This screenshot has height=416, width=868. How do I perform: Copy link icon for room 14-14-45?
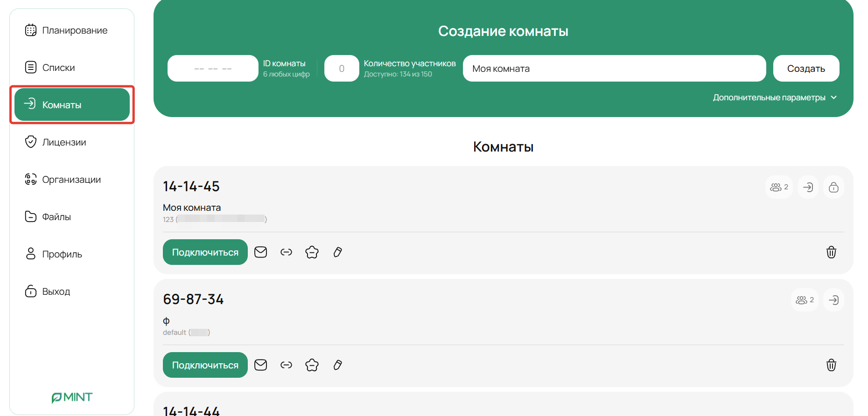point(286,252)
